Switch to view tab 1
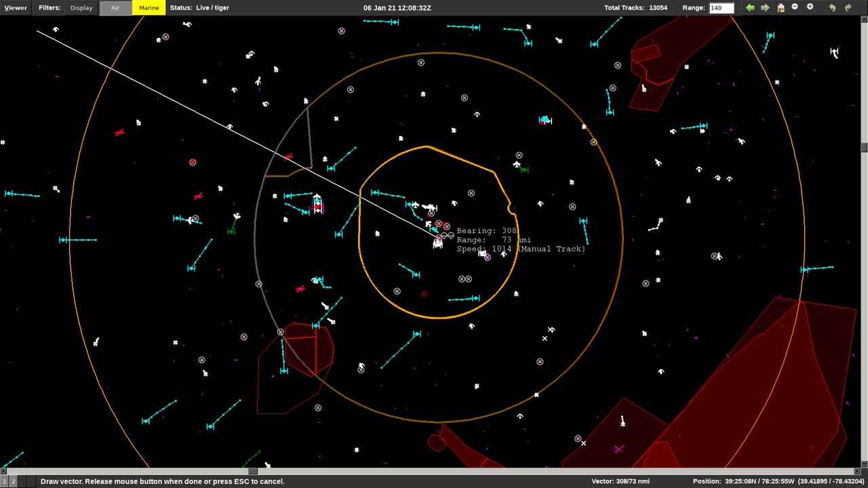 tap(4, 481)
